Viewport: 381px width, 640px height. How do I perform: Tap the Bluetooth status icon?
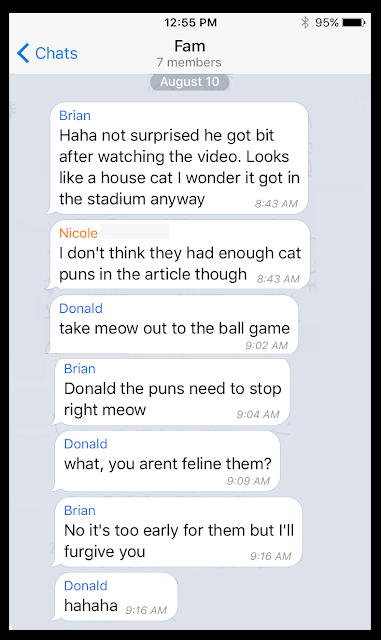click(305, 22)
